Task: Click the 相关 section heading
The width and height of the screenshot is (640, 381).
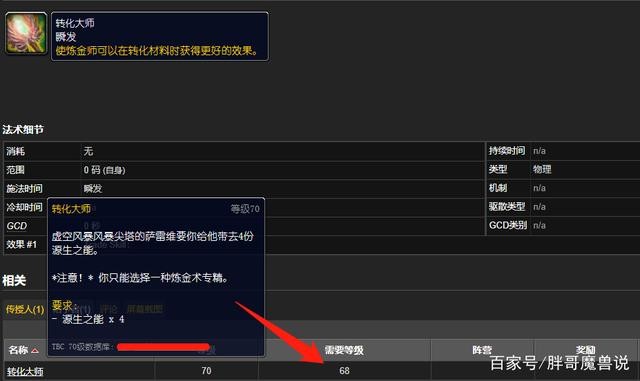Action: tap(14, 281)
